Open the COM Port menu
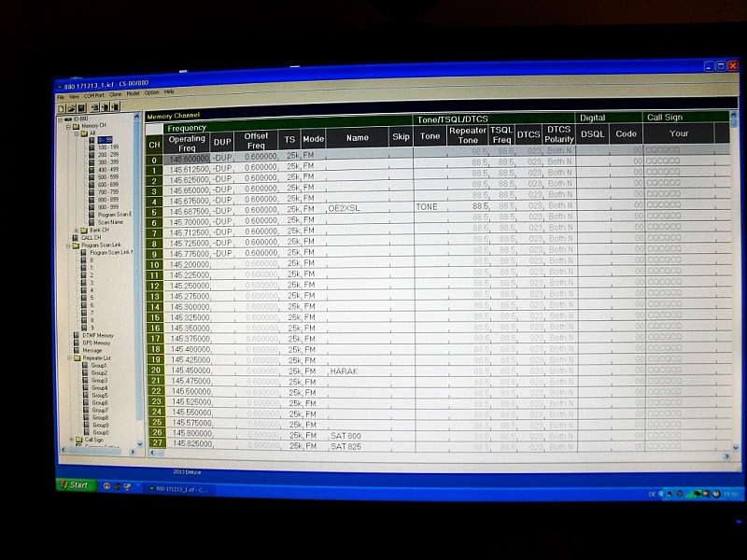The width and height of the screenshot is (747, 560). [x=93, y=95]
